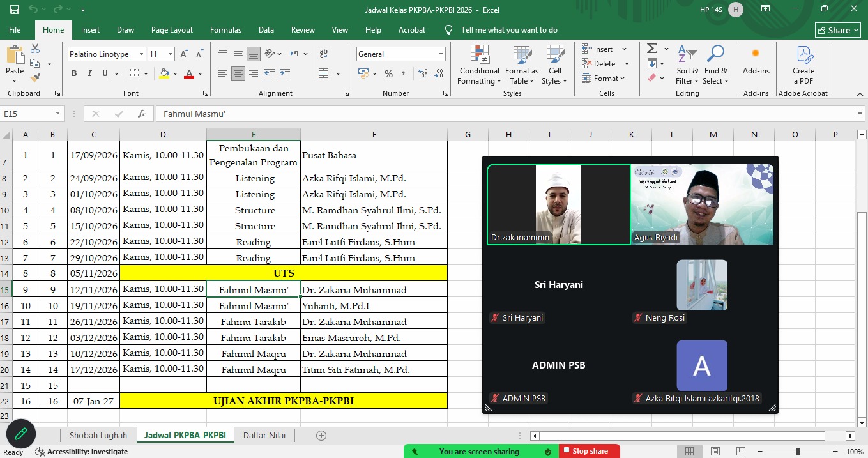Screen dimensions: 868x458
Task: Click the formula bar showing Fahmul Masmu'
Action: tap(505, 114)
